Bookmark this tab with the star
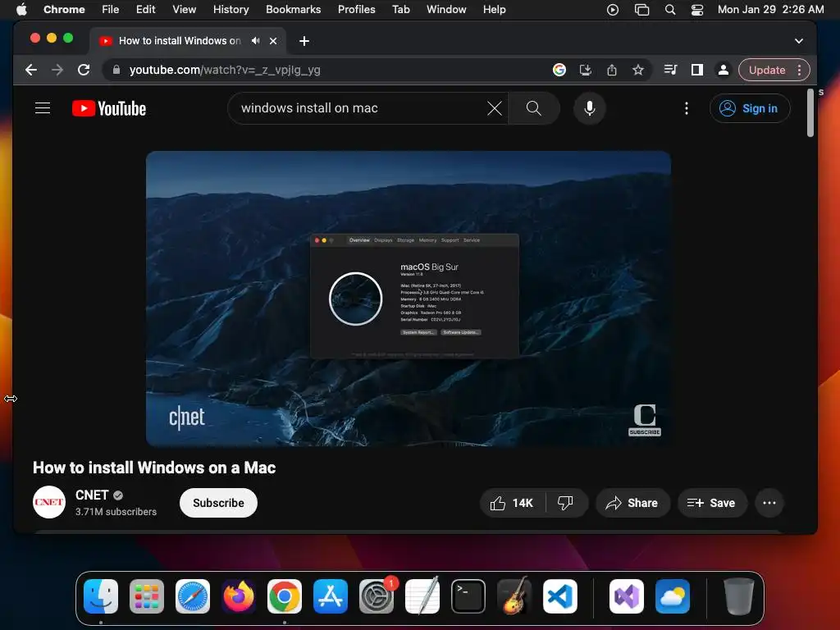 [638, 70]
